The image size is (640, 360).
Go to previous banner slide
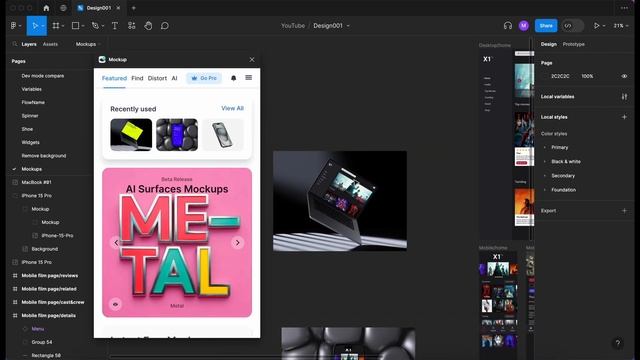[116, 243]
